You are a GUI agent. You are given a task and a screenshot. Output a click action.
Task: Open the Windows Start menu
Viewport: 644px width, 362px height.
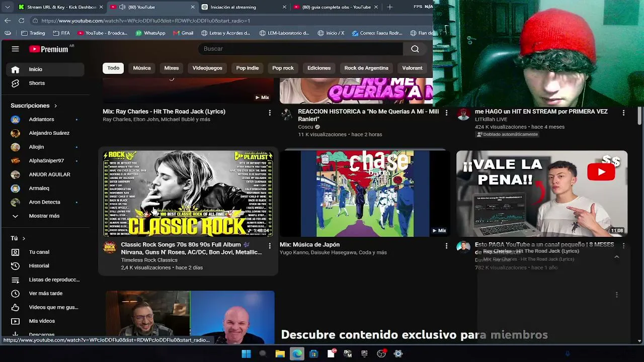[x=246, y=353]
